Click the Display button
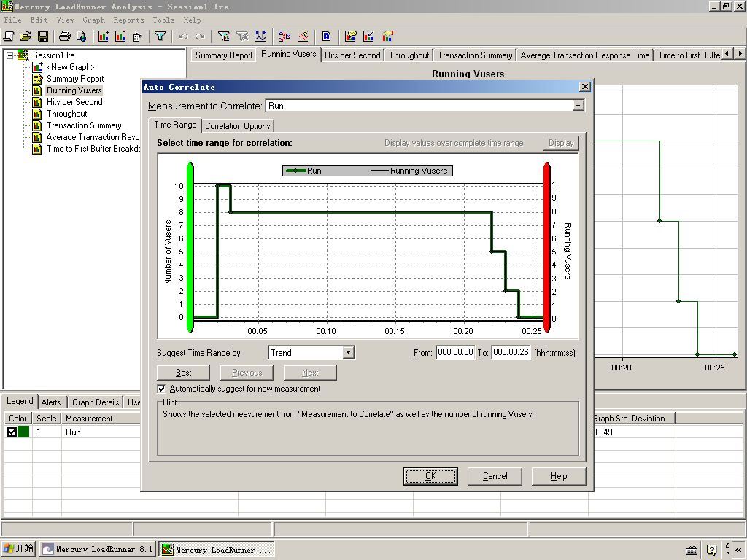This screenshot has height=560, width=747. 561,143
